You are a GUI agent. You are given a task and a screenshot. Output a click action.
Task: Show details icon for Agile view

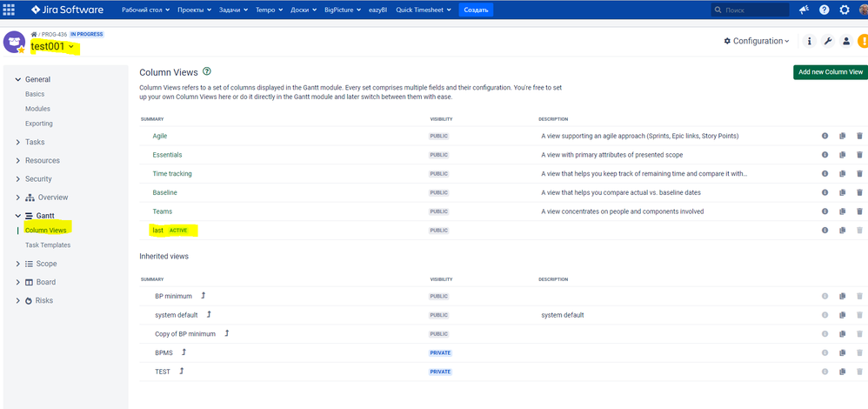825,136
